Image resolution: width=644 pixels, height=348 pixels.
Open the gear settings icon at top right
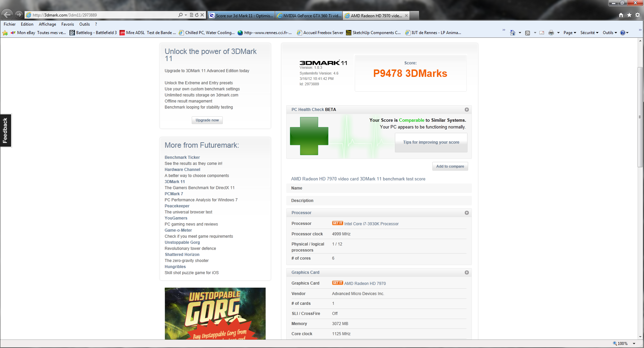pyautogui.click(x=637, y=15)
